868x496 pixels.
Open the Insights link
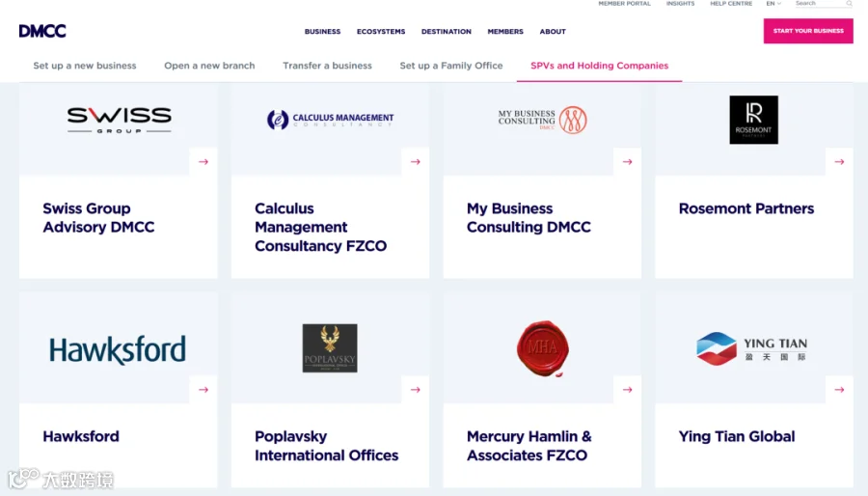(680, 3)
